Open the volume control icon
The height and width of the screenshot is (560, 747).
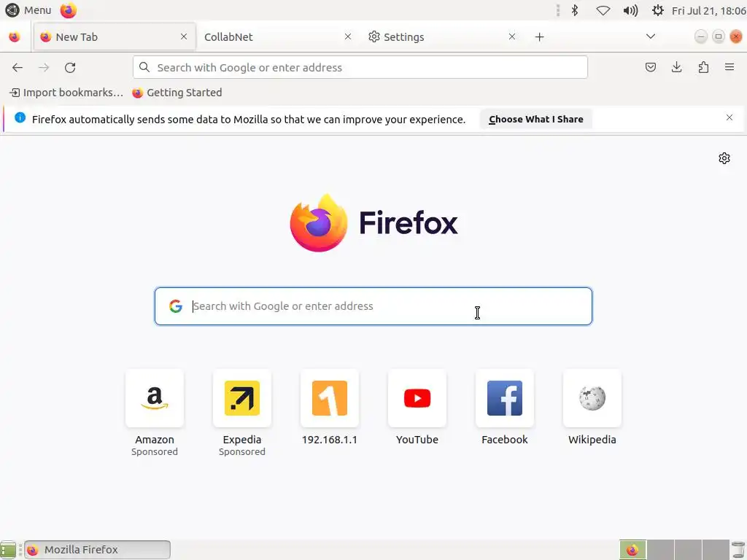point(630,10)
